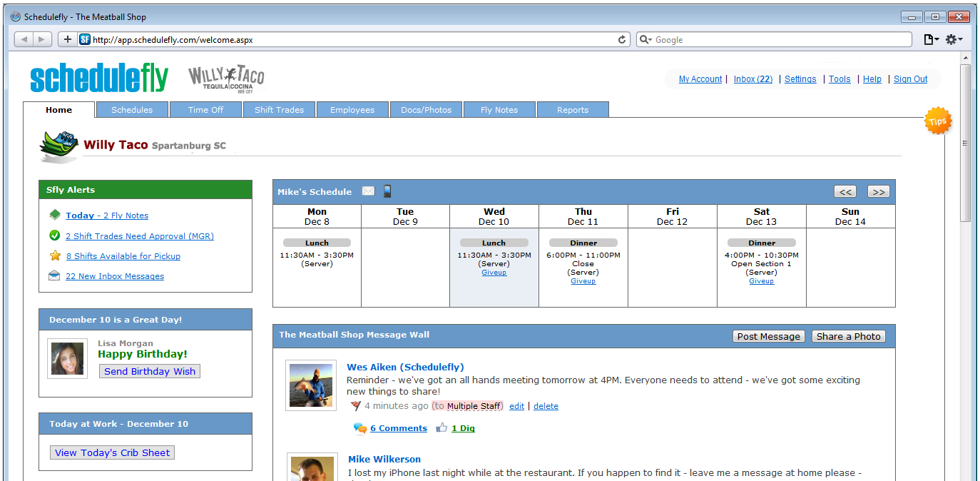This screenshot has width=980, height=481.
Task: Open the Employees tab
Action: coord(352,110)
